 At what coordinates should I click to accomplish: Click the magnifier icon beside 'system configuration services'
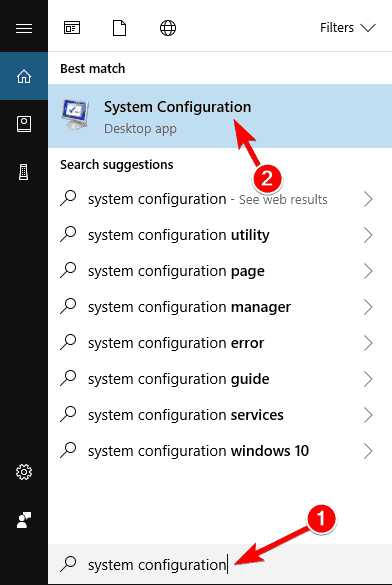click(68, 414)
